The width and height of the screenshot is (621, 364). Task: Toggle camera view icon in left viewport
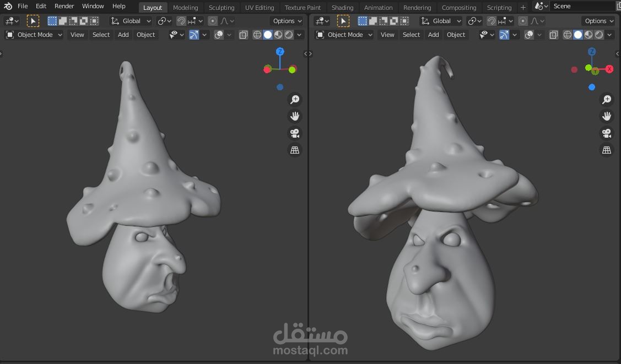tap(295, 133)
